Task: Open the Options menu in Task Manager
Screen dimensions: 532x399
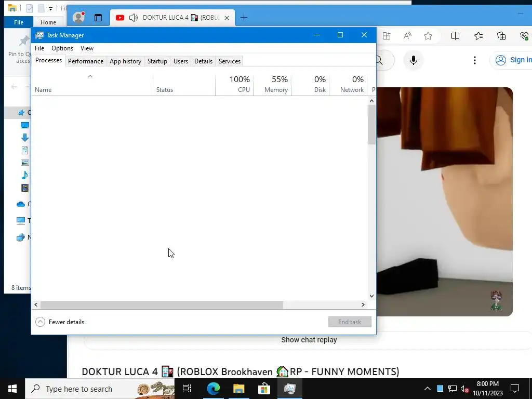Action: [x=62, y=48]
